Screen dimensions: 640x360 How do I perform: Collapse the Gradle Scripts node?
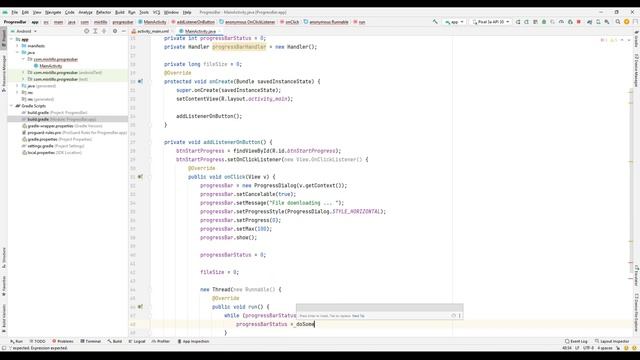12,106
